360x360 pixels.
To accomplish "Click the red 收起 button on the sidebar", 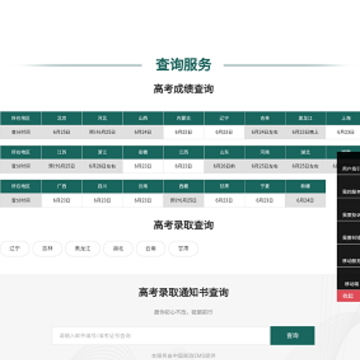I will coord(348,296).
